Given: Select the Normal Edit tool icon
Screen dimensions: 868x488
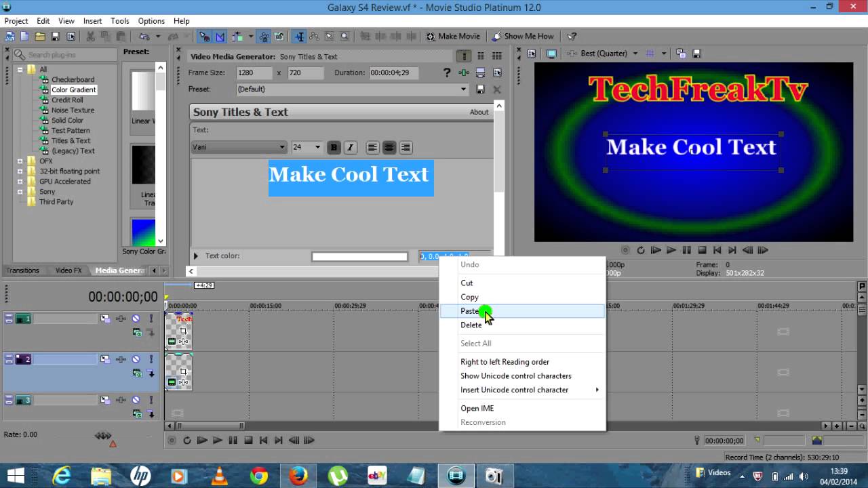Looking at the screenshot, I should 299,36.
